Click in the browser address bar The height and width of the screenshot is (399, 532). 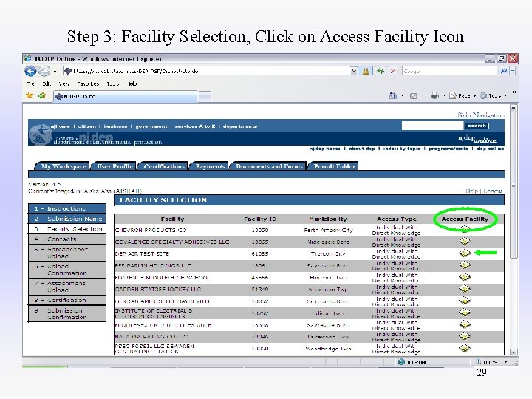207,71
